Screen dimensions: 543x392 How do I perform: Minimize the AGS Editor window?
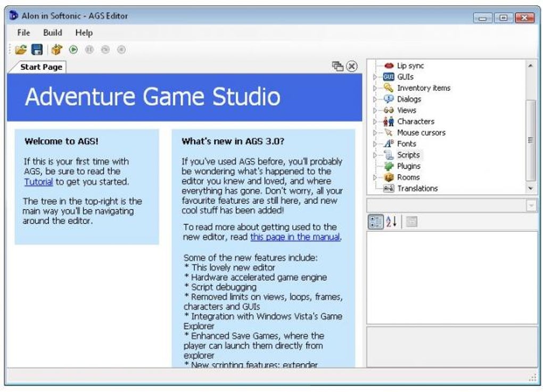482,18
